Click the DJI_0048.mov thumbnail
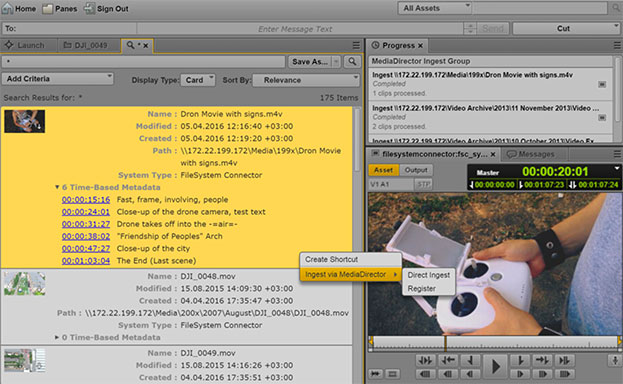 tap(25, 283)
